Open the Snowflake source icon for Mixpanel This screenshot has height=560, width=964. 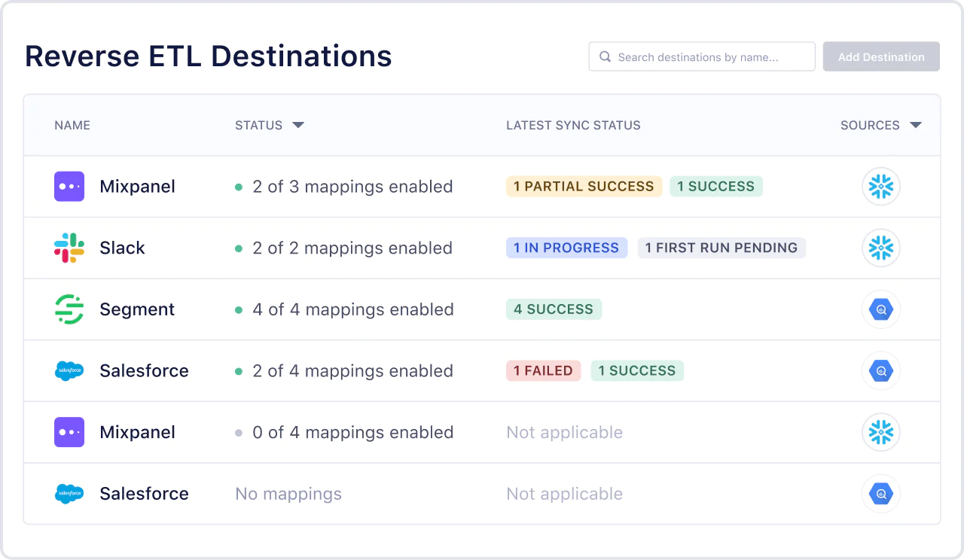click(881, 186)
